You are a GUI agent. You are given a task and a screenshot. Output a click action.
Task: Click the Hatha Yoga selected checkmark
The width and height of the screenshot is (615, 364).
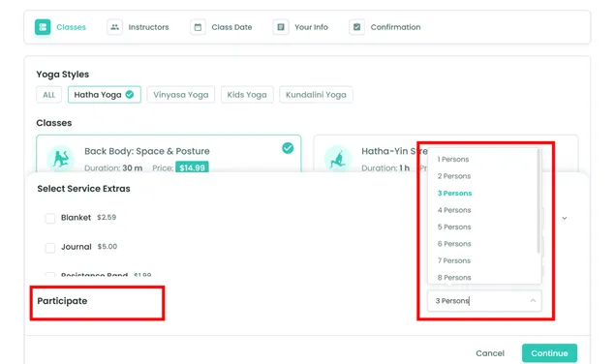pyautogui.click(x=130, y=95)
